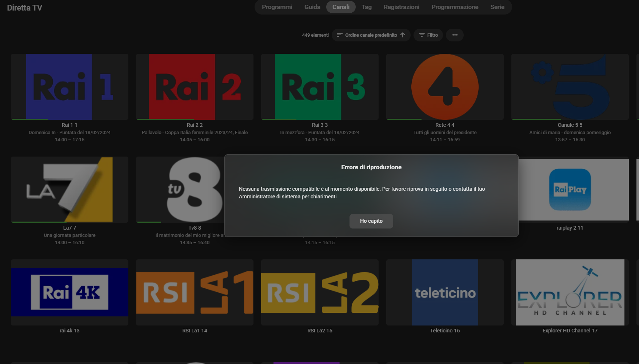Open the RSI La1 channel thumbnail
Screen dimensions: 639x364
coord(195,292)
